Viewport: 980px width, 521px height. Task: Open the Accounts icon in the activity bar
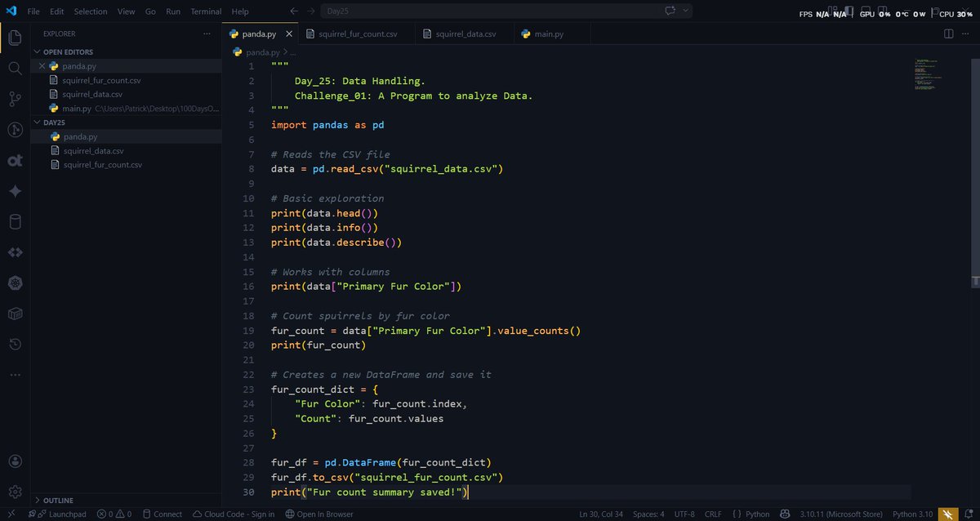[x=15, y=462]
